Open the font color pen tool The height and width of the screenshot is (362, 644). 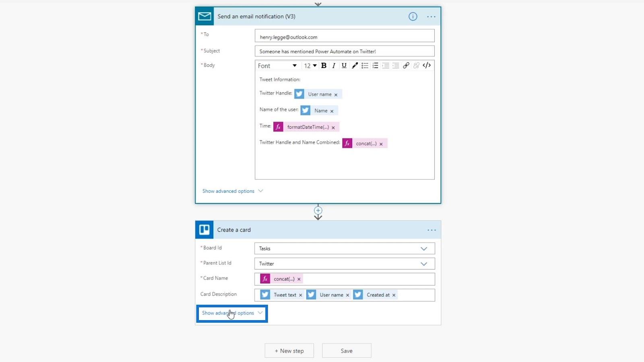[x=355, y=66]
